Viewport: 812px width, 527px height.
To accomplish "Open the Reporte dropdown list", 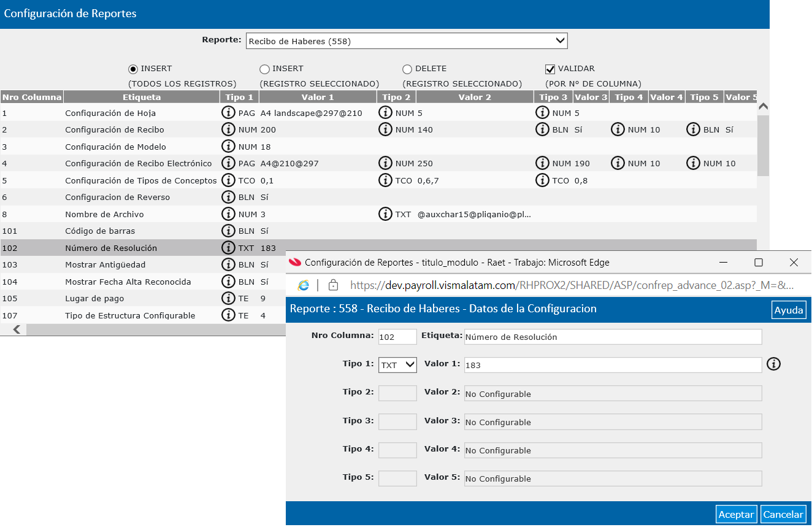I will (407, 41).
